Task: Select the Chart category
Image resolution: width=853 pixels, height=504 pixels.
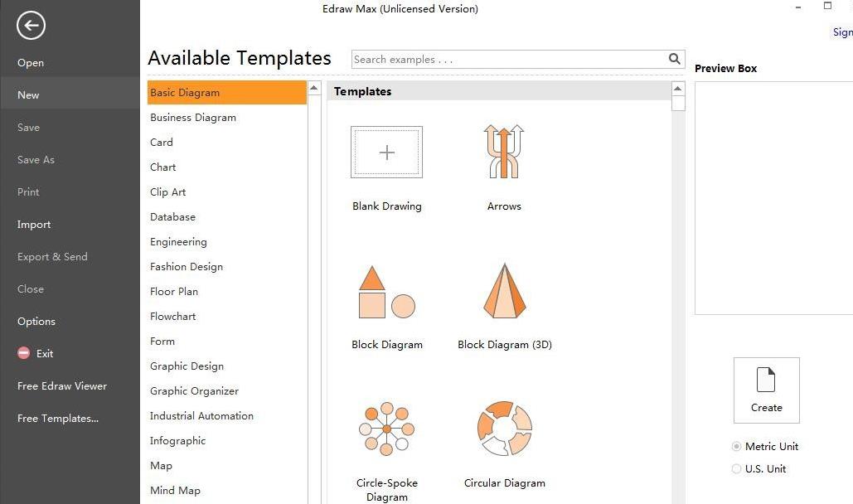Action: (x=162, y=167)
